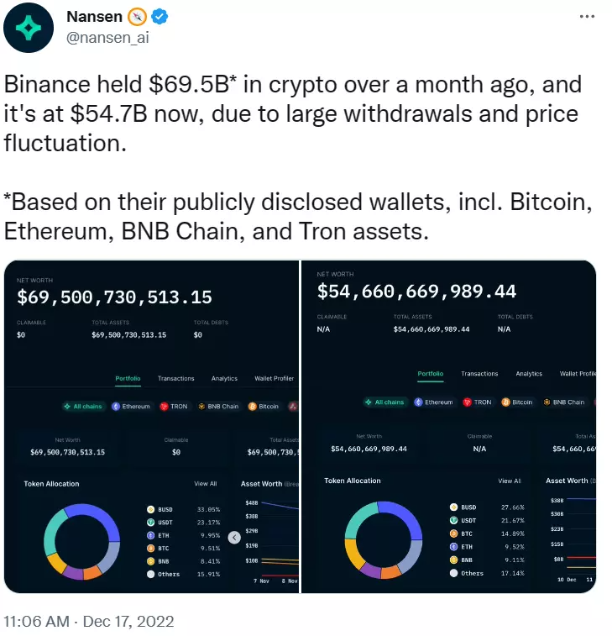Toggle TRON chain filter in left dashboard
Viewport: 612px width, 636px height.
point(174,406)
